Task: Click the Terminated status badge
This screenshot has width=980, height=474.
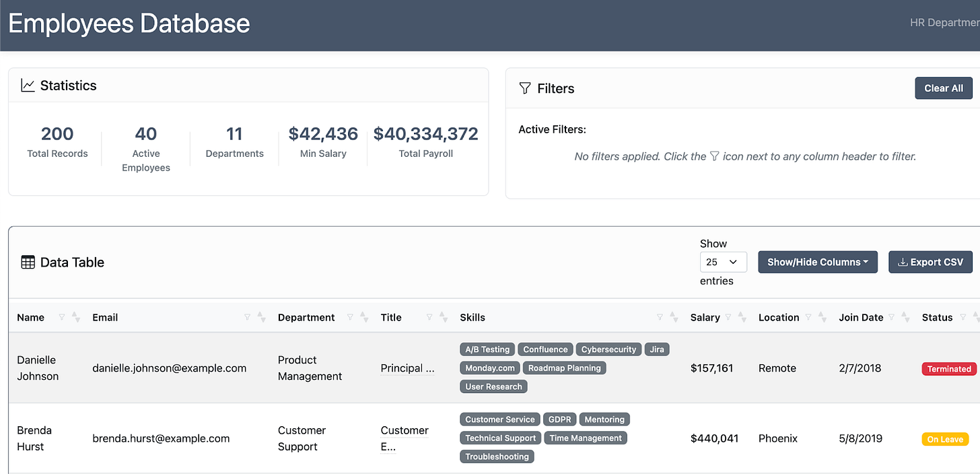Action: coord(949,369)
